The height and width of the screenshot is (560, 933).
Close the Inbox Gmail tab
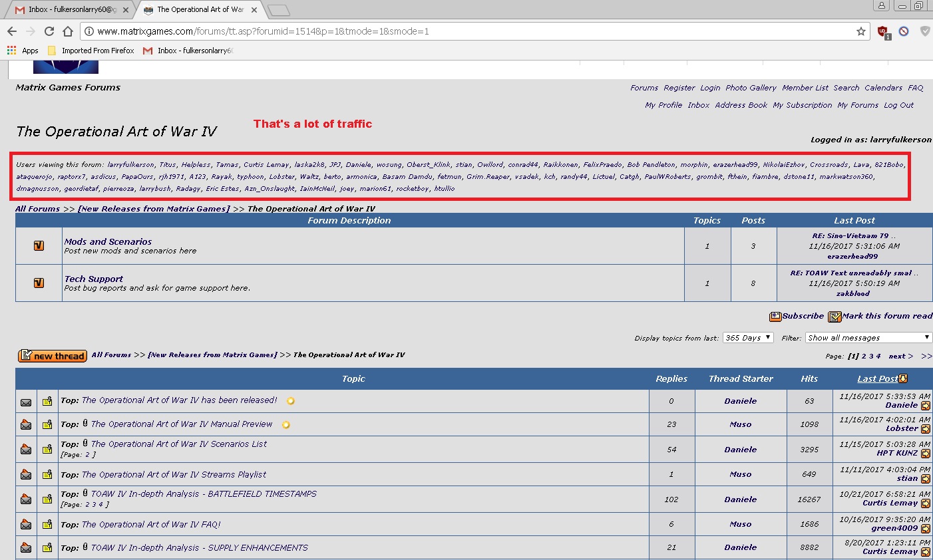[126, 10]
